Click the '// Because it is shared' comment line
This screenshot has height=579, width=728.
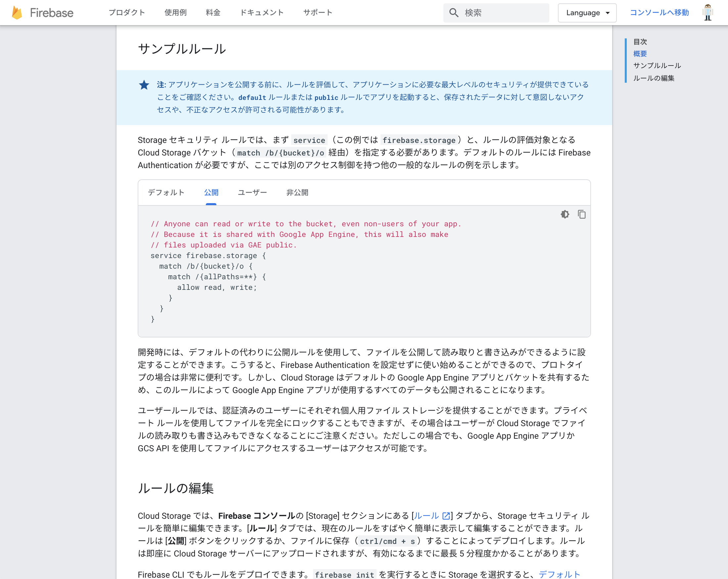click(299, 234)
